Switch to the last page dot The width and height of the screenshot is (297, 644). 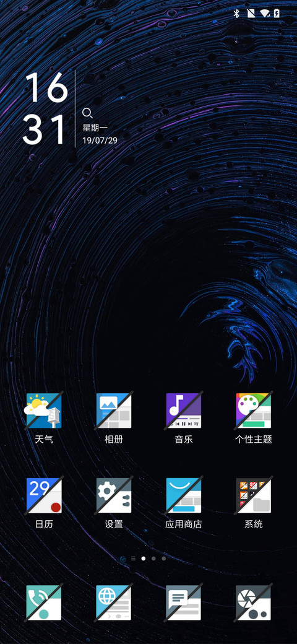164,559
